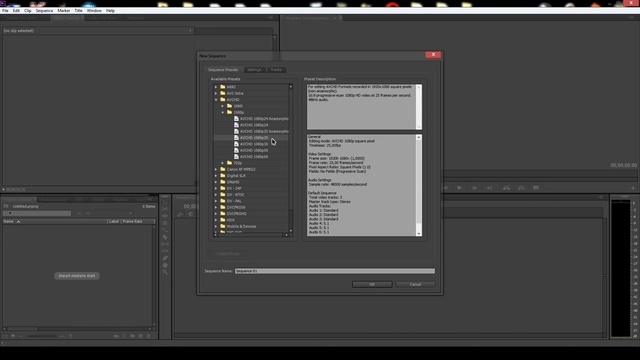Open the Marker menu
This screenshot has width=640, height=360.
pos(64,11)
